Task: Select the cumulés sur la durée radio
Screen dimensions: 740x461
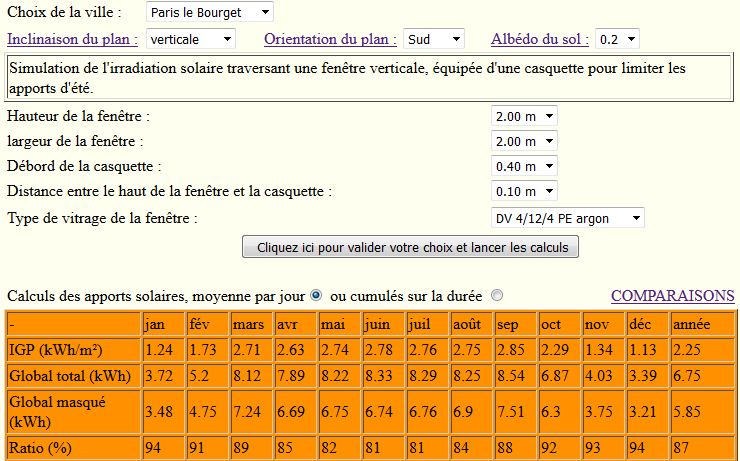Action: pyautogui.click(x=497, y=296)
